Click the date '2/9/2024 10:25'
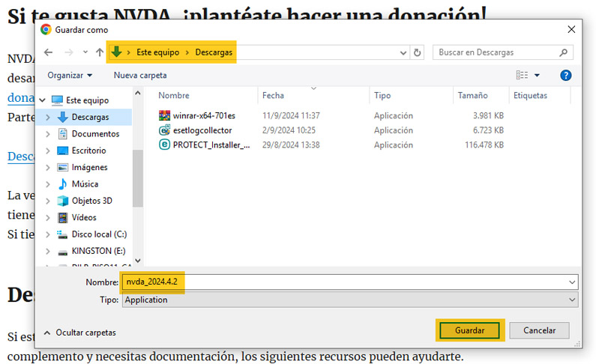Viewport: 596px width, 364px height. [289, 130]
